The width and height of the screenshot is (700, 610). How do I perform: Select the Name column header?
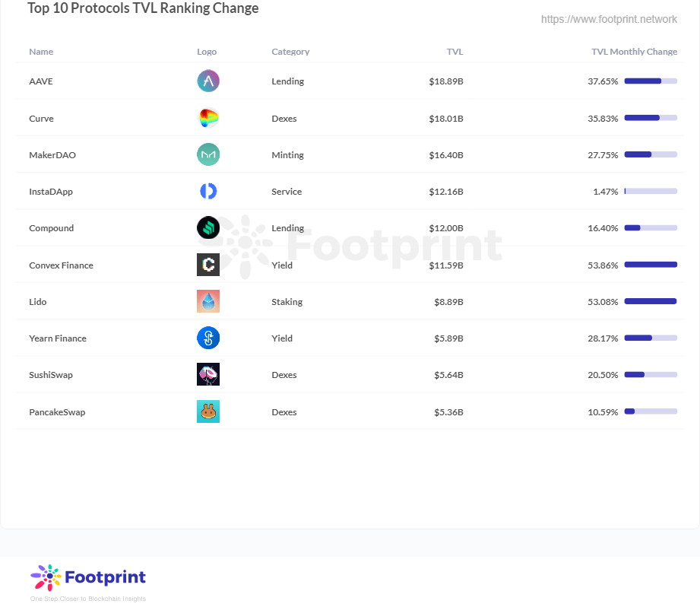click(41, 52)
